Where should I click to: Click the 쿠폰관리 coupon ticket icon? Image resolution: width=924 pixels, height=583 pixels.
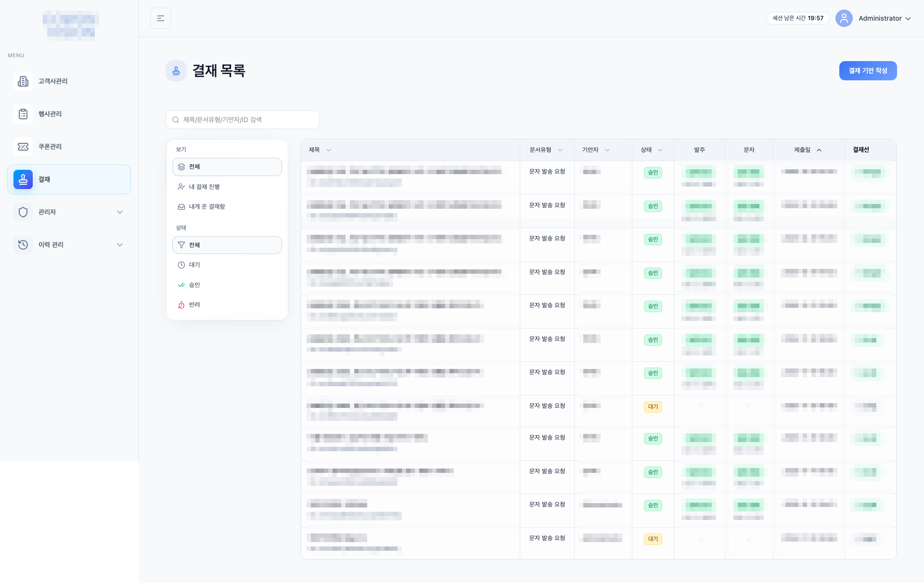point(23,147)
